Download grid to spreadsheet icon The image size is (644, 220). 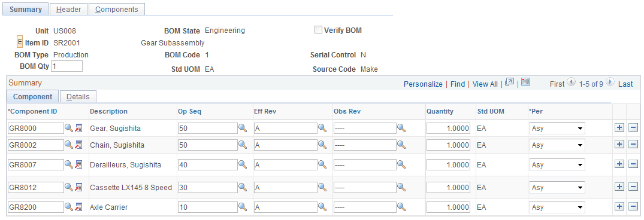[526, 82]
